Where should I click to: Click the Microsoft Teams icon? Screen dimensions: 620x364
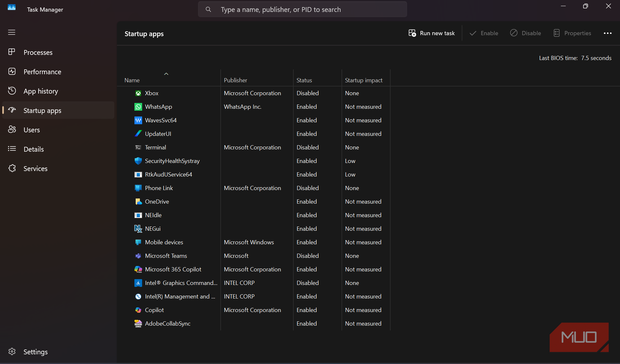point(138,256)
